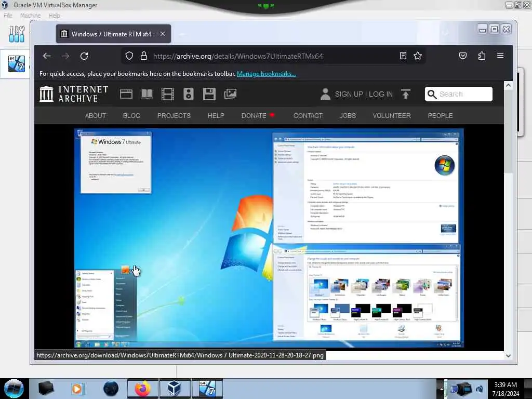The height and width of the screenshot is (399, 532).
Task: Open the VirtualBox Machine menu
Action: 31,16
